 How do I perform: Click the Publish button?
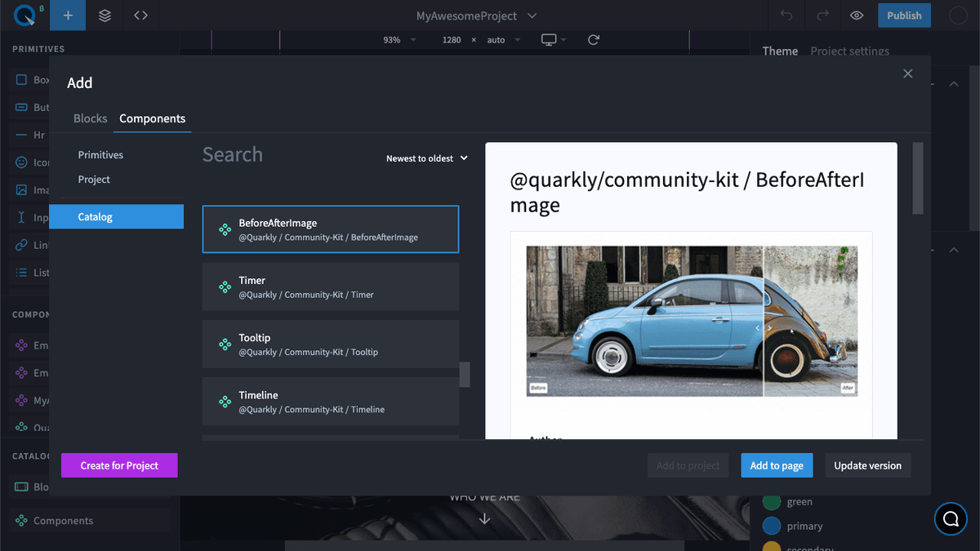(904, 15)
